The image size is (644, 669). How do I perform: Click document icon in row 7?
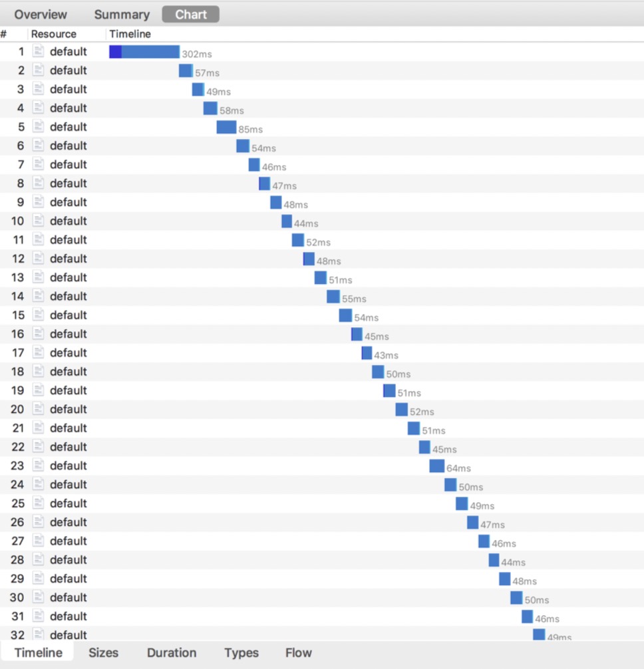39,164
